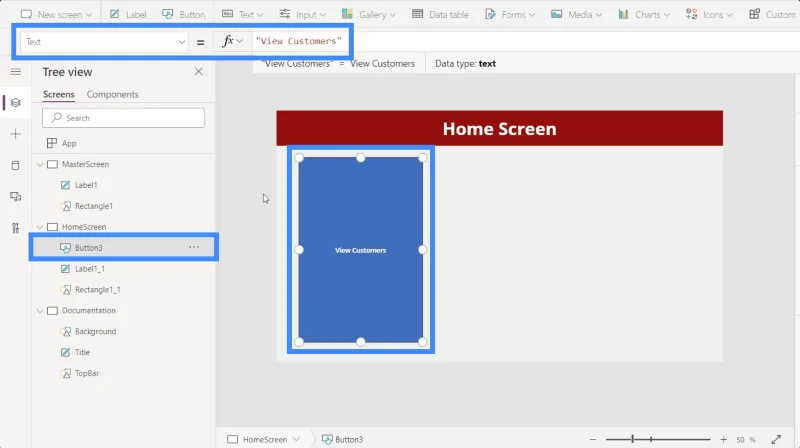Screen dimensions: 800x448
Task: Click the 50 zoom percentage value
Action: click(x=740, y=439)
